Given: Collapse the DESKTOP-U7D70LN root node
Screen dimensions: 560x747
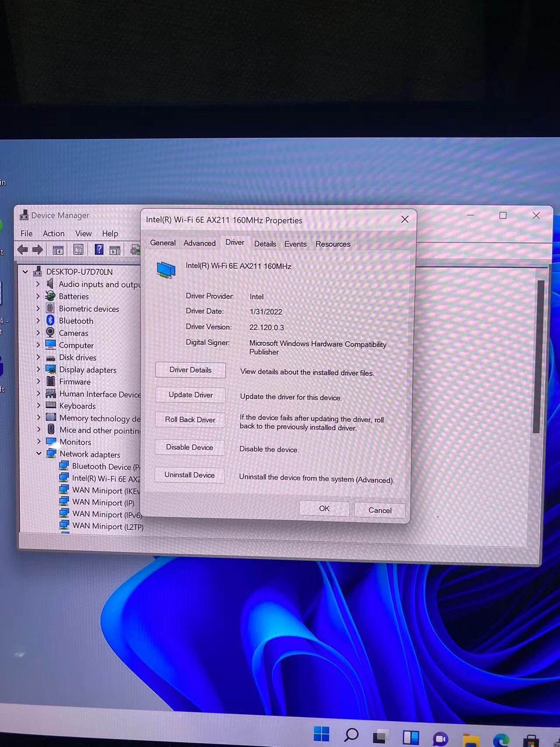Looking at the screenshot, I should (x=25, y=272).
